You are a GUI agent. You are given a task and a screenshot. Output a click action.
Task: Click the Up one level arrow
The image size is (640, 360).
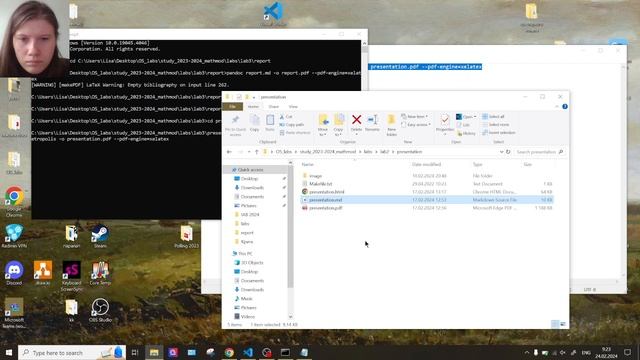[256, 152]
